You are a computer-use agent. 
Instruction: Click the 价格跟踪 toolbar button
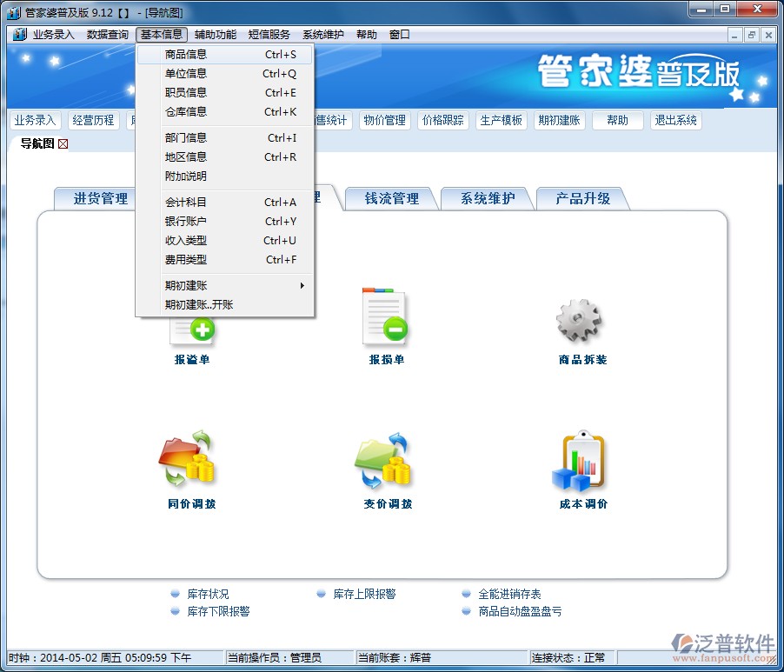443,120
